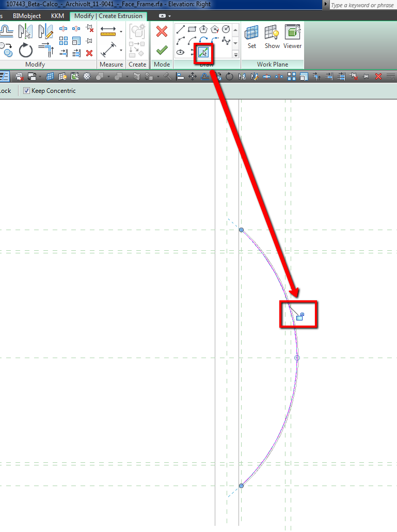The height and width of the screenshot is (532, 397).
Task: Click Pin in the Modify ribbon panel
Action: coord(89,41)
